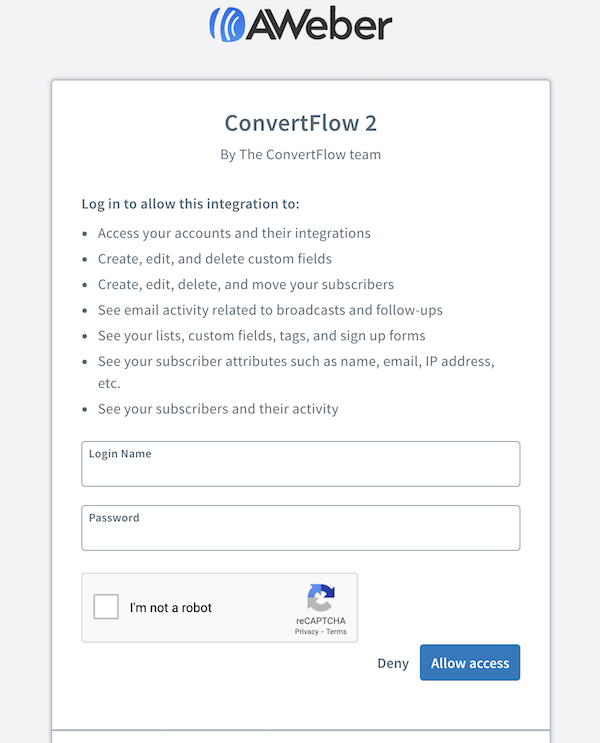600x743 pixels.
Task: Select the Access your accounts permission line
Action: point(234,233)
